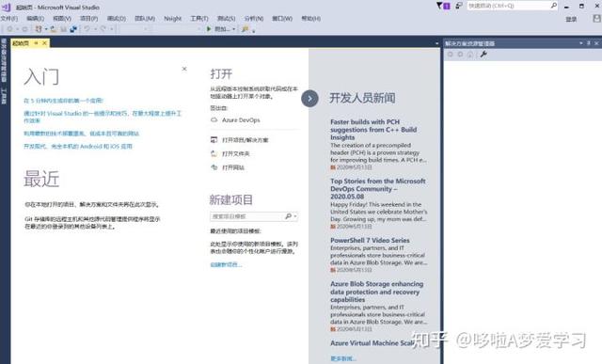Click the Azure DevOps cloud icon
The image size is (602, 364).
214,119
